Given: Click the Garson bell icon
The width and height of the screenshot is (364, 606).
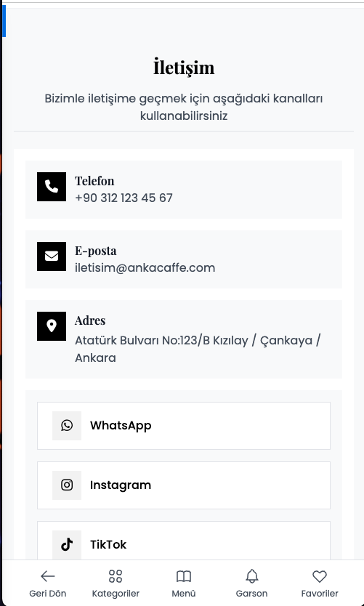Looking at the screenshot, I should pyautogui.click(x=252, y=576).
